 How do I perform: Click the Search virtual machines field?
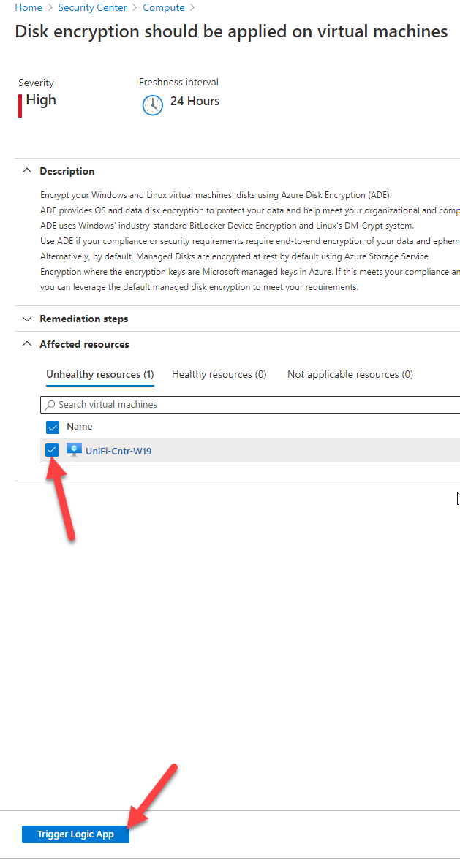pos(251,405)
